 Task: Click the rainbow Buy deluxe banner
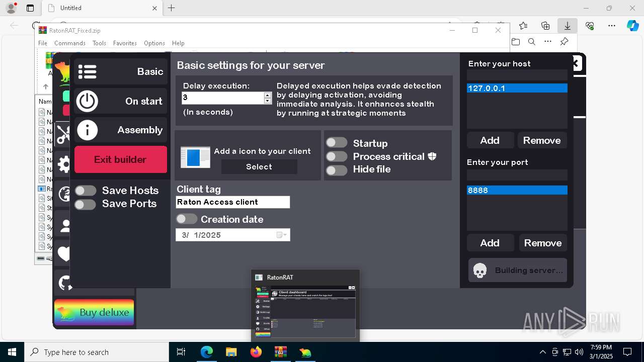pyautogui.click(x=94, y=312)
